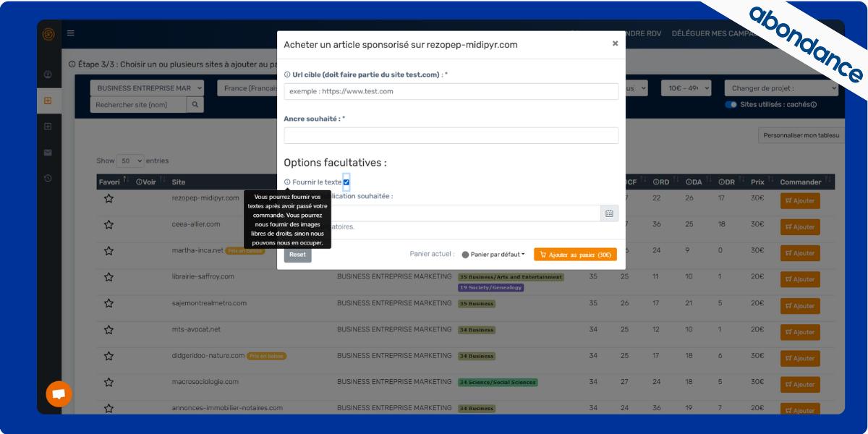The width and height of the screenshot is (868, 434).
Task: Click the Commander column header
Action: 801,182
